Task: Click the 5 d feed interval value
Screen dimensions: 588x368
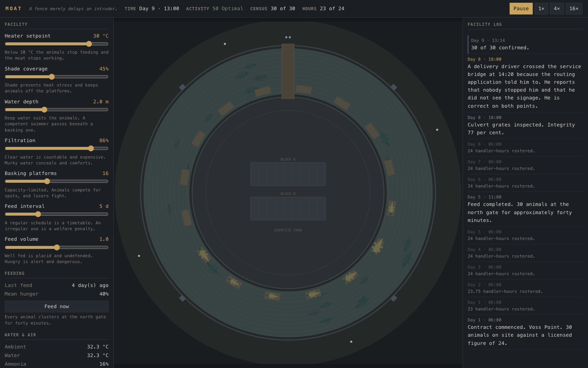Action: 104,206
